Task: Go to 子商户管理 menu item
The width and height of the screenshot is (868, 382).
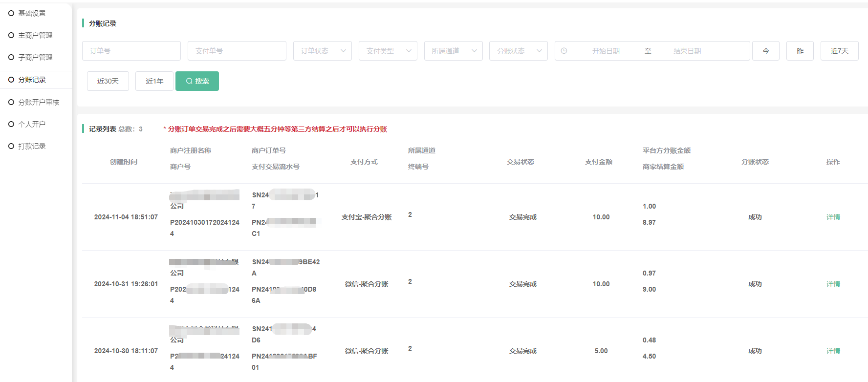Action: point(35,57)
